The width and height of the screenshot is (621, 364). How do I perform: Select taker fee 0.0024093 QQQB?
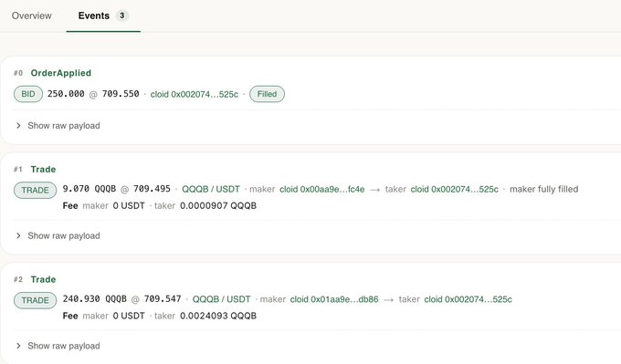click(x=218, y=317)
